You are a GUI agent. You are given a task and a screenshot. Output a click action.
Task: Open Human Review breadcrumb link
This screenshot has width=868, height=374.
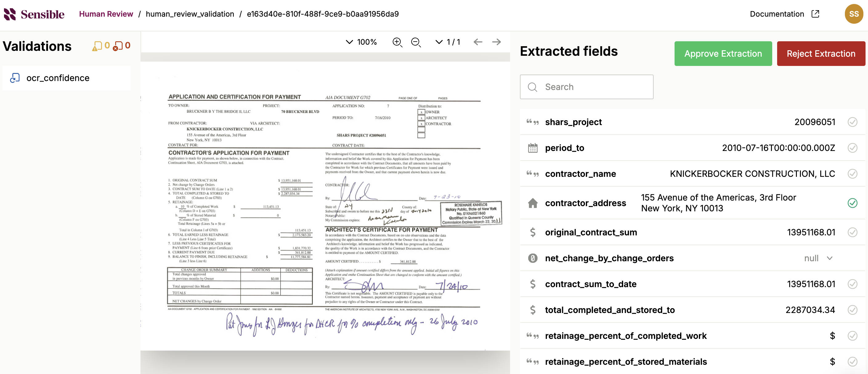(106, 14)
